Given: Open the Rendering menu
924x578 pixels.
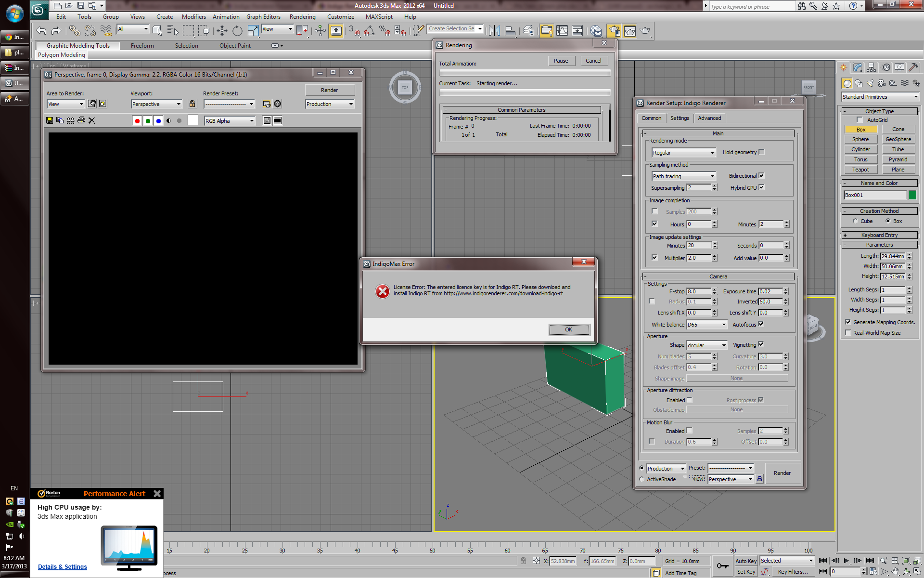Looking at the screenshot, I should point(302,17).
